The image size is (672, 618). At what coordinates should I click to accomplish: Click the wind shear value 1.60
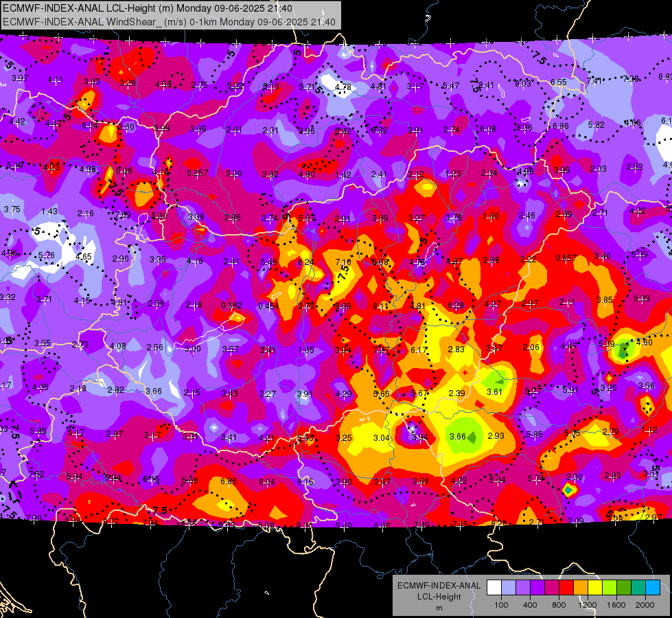pyautogui.click(x=491, y=216)
